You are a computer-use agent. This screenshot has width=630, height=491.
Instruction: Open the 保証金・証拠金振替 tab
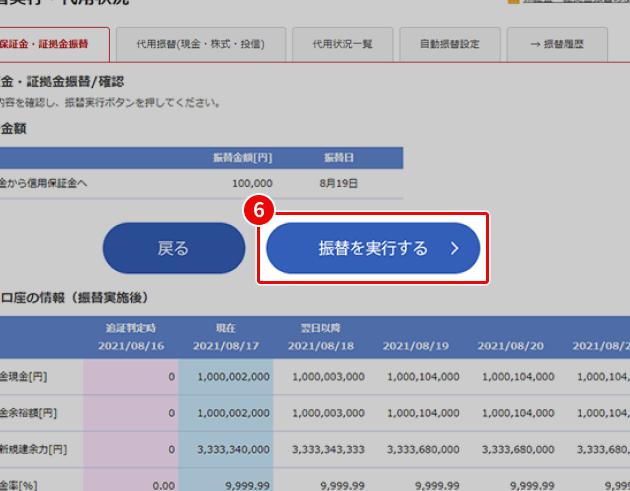pyautogui.click(x=53, y=44)
